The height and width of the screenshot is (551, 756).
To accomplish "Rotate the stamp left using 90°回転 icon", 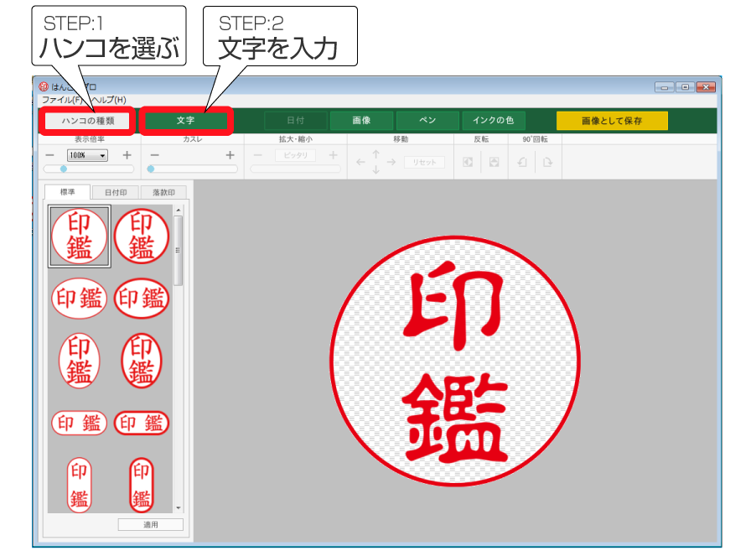I will pos(523,162).
